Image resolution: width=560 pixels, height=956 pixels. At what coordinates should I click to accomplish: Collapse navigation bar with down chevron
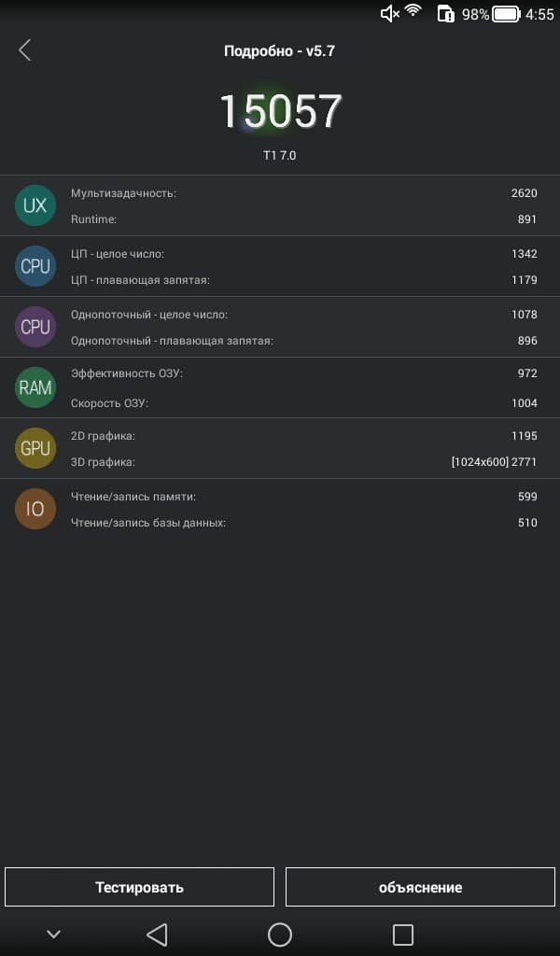coord(53,935)
